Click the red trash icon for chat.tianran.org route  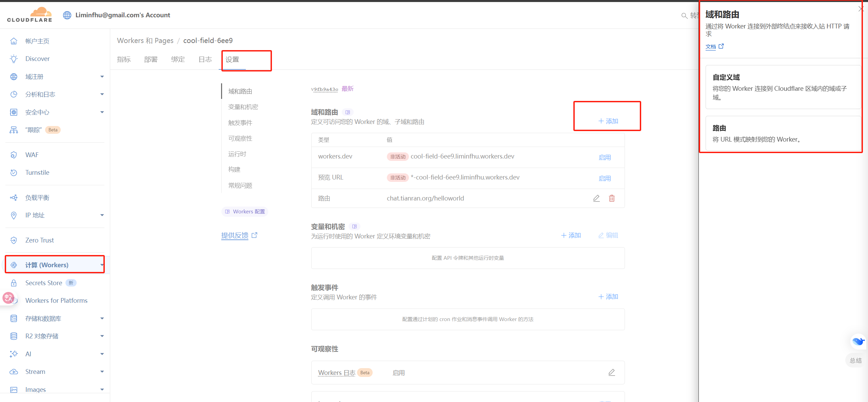[612, 198]
